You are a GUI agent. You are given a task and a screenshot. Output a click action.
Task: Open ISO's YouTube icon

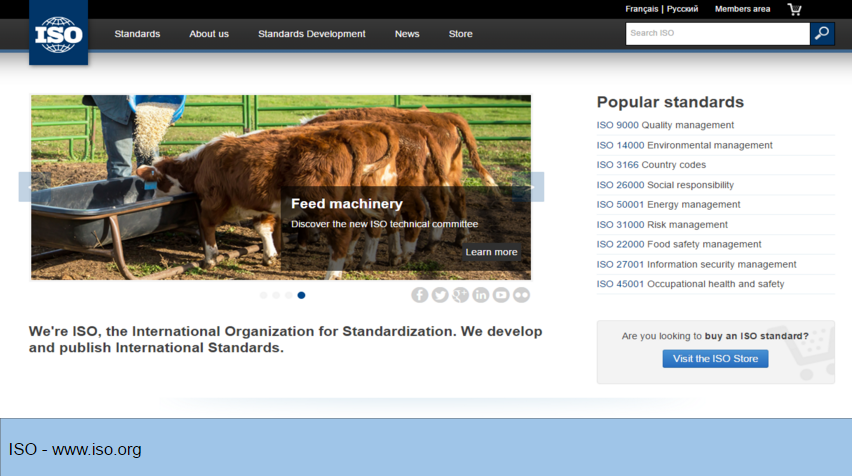(x=501, y=295)
